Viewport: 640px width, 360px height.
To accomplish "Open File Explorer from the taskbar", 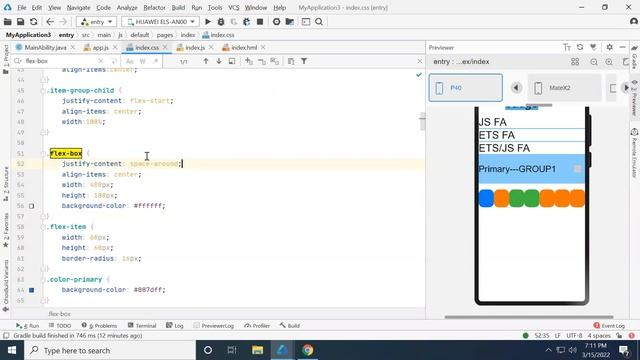I will click(257, 350).
